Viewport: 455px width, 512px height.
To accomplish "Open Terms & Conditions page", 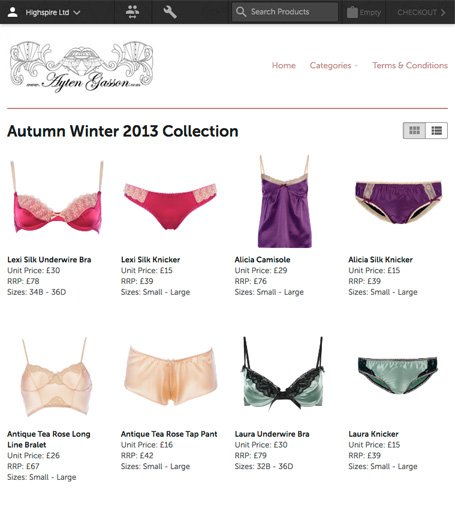I will 410,65.
